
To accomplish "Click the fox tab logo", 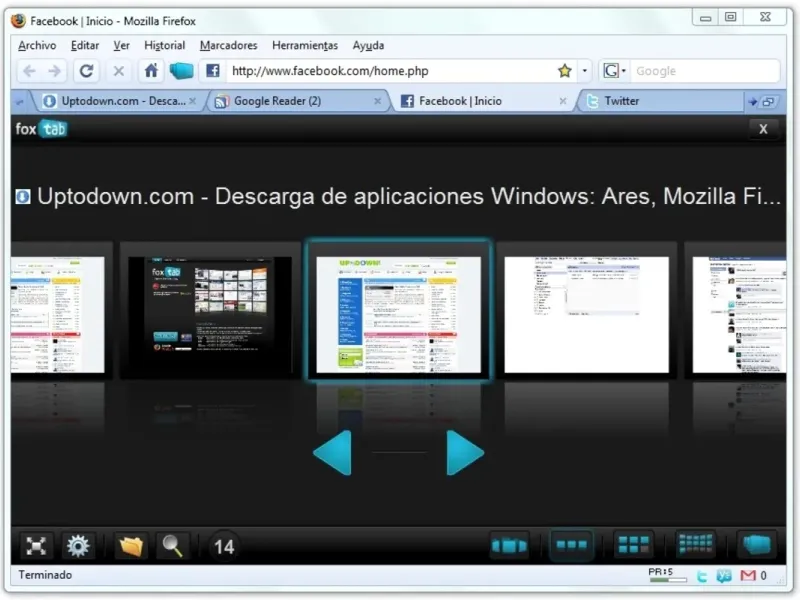I will click(x=41, y=129).
